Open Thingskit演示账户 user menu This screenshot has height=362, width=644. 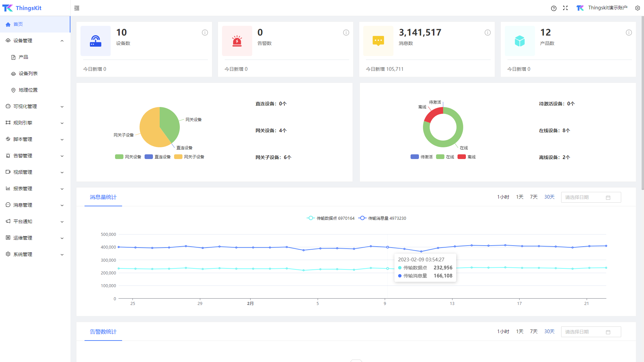pos(602,8)
